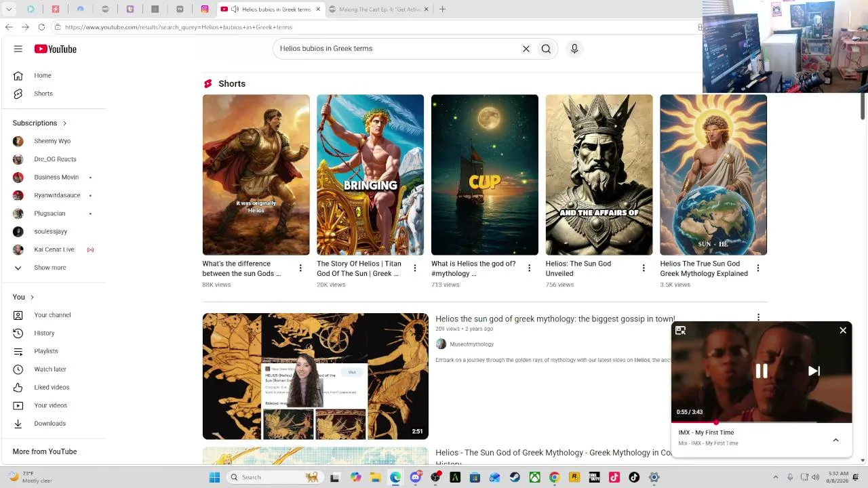The height and width of the screenshot is (488, 868).
Task: Pause the miniplayer video
Action: [762, 371]
